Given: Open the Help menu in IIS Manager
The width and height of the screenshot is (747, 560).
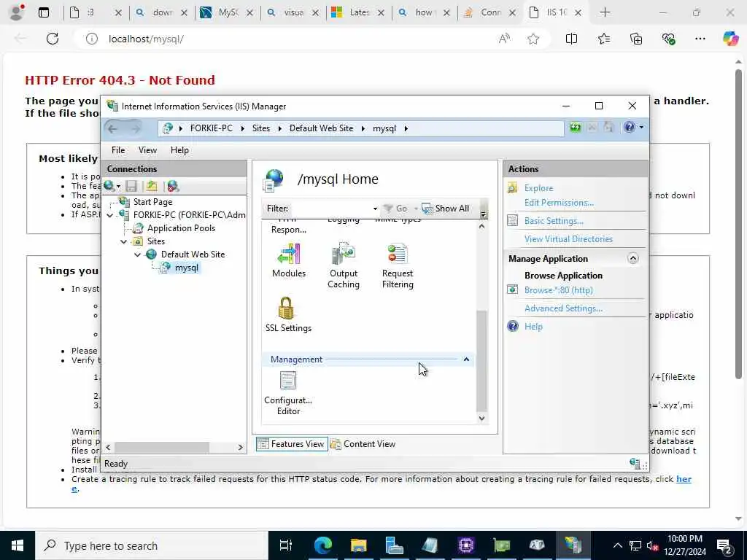Looking at the screenshot, I should [x=179, y=150].
